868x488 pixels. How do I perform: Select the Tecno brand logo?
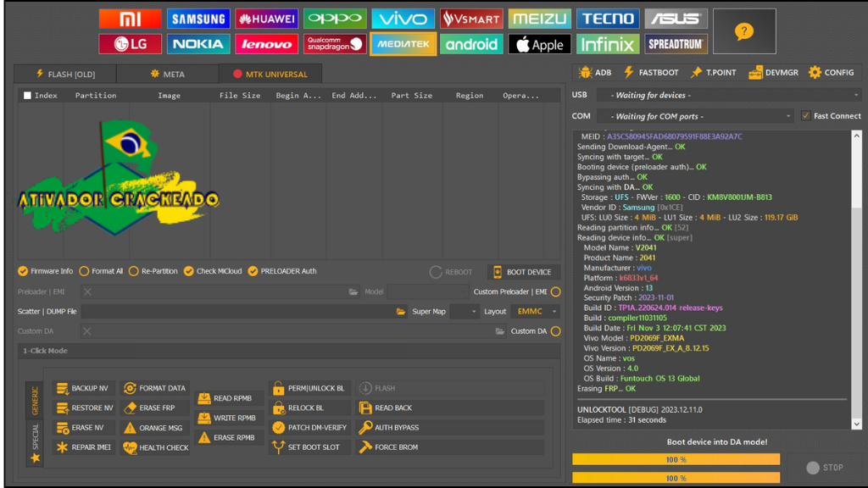tap(608, 19)
